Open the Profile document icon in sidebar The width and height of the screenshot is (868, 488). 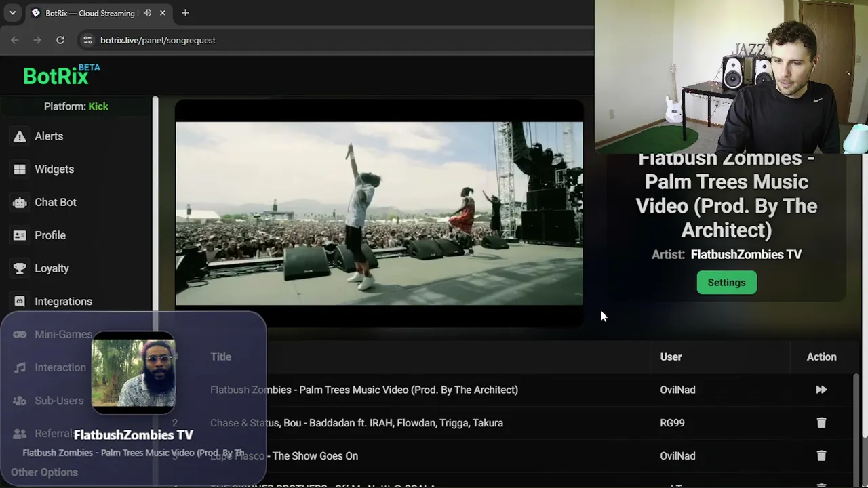coord(20,235)
